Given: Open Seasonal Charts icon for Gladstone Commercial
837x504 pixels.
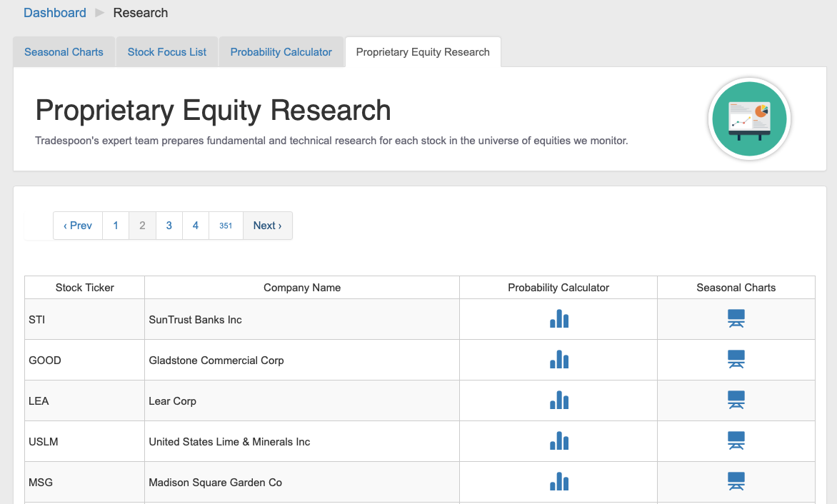Looking at the screenshot, I should tap(736, 359).
